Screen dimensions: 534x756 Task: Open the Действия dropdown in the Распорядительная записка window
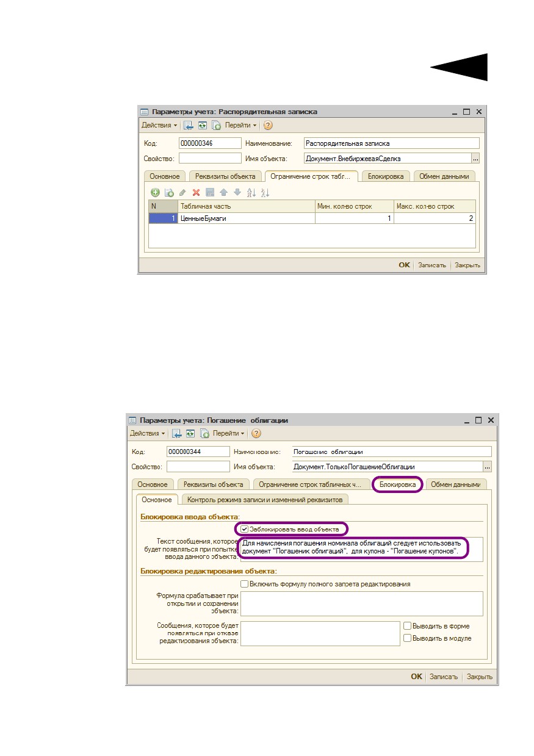pyautogui.click(x=160, y=125)
